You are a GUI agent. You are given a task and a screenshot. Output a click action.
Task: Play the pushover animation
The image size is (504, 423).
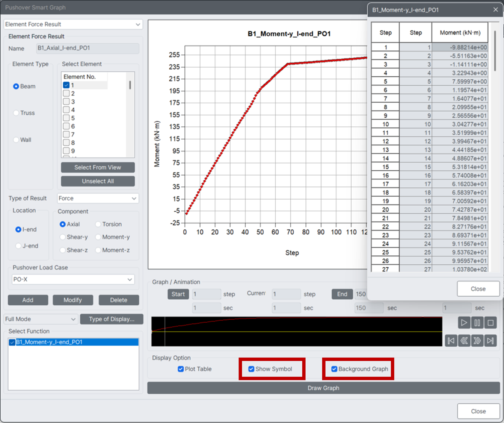(464, 323)
